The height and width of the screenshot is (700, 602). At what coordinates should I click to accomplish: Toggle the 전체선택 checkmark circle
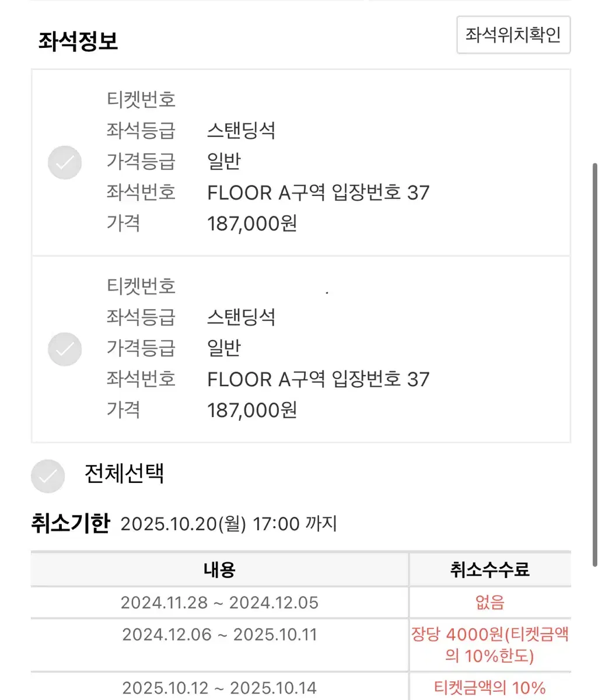(x=48, y=476)
